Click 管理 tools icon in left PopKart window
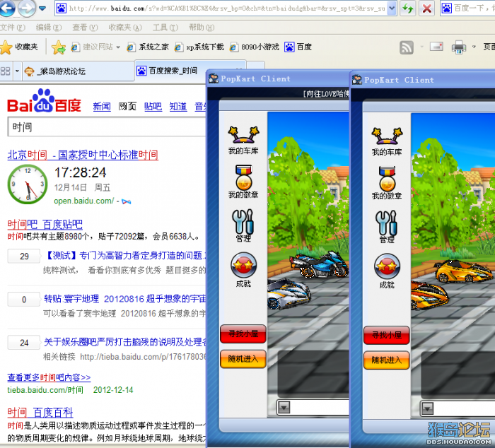 243,226
